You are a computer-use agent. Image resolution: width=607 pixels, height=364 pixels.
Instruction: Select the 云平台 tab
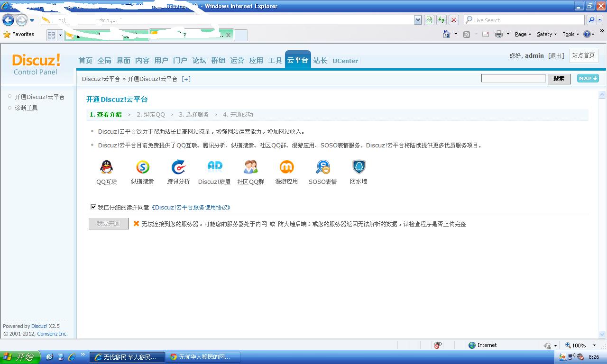[298, 60]
